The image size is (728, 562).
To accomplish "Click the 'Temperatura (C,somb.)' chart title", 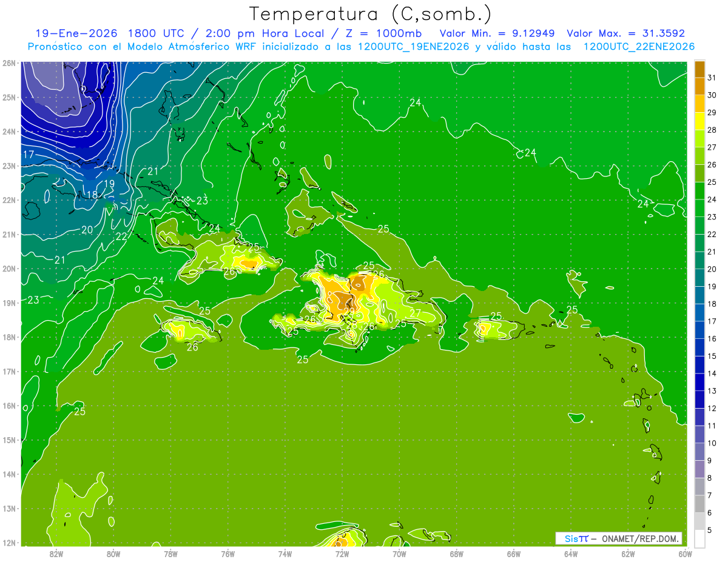I will [371, 14].
